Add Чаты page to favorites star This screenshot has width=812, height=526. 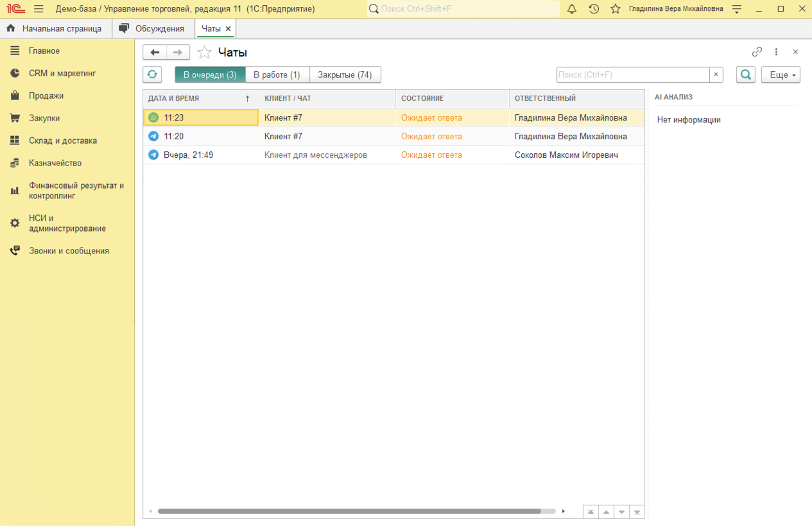(x=204, y=53)
